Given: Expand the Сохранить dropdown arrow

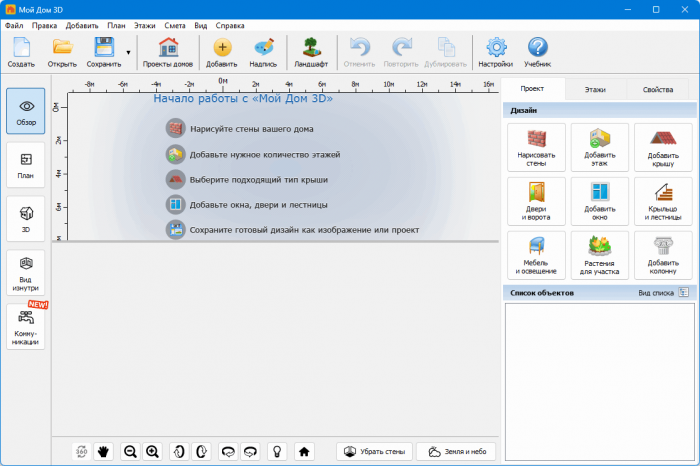Looking at the screenshot, I should [128, 52].
